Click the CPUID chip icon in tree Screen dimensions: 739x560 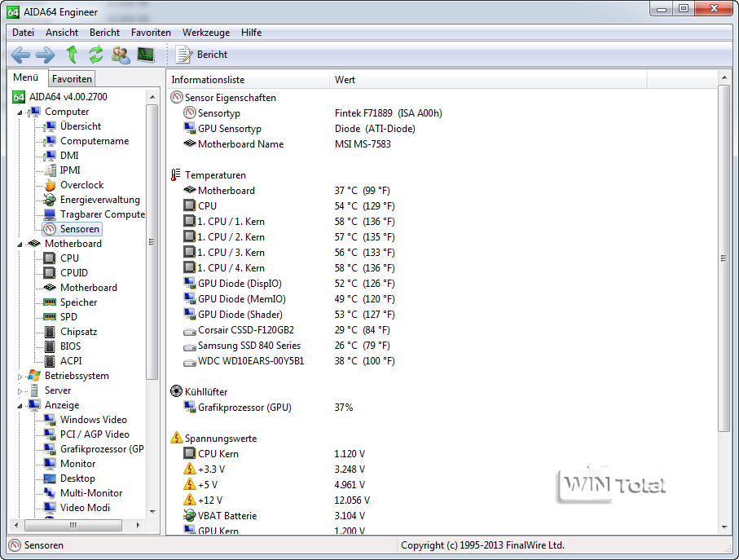50,273
